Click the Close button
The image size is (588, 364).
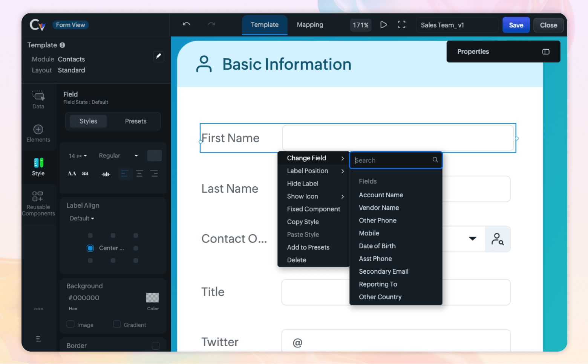[548, 25]
